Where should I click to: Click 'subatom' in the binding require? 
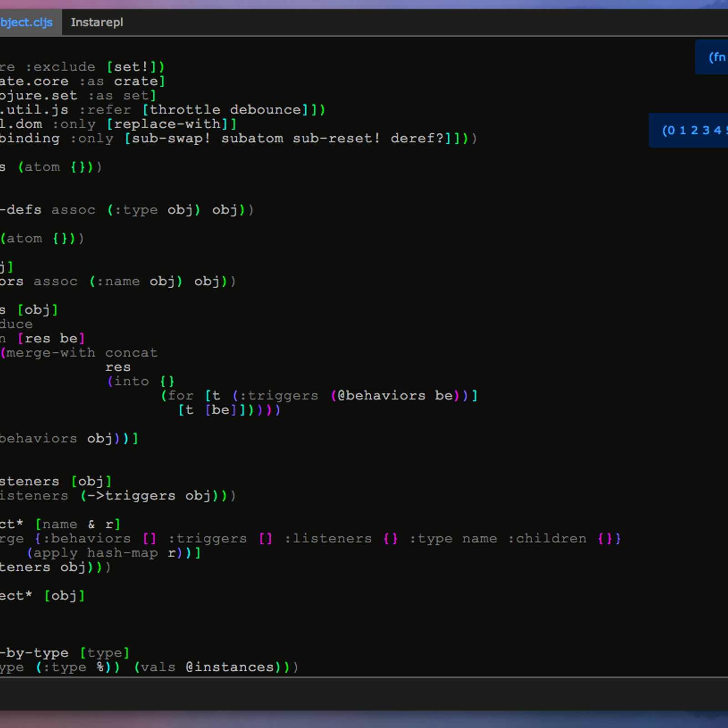(252, 138)
